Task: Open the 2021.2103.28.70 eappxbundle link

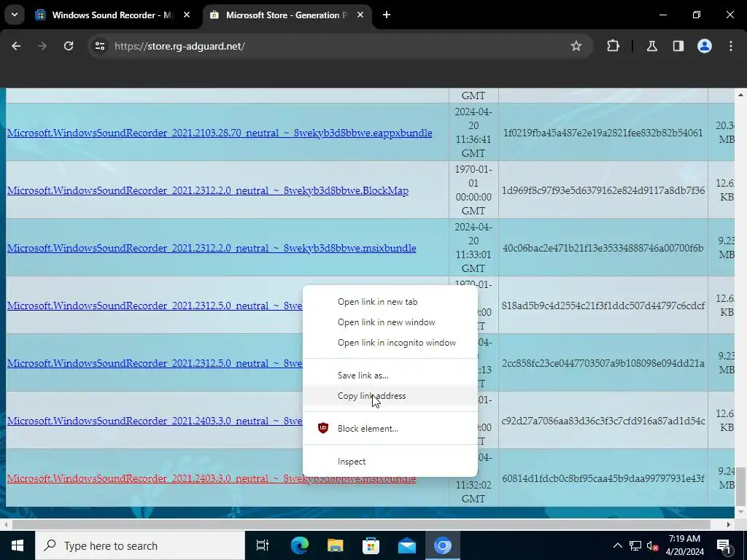Action: [x=220, y=133]
